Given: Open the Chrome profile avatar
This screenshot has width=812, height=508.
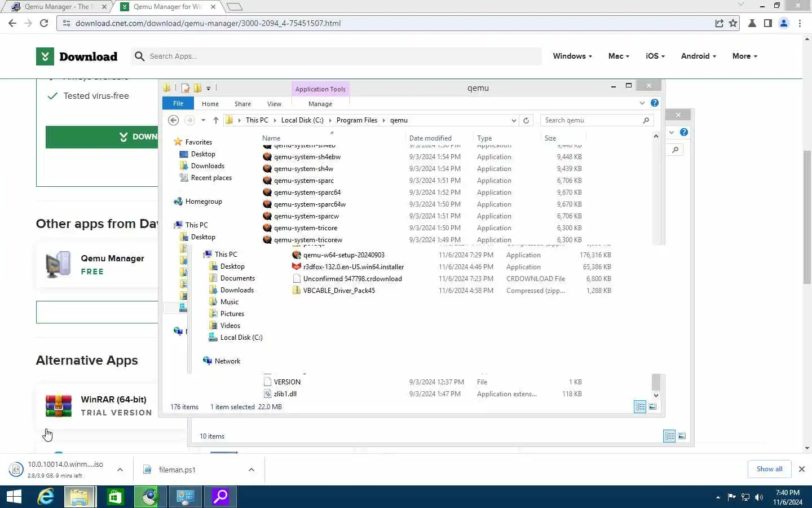Looking at the screenshot, I should pos(784,23).
